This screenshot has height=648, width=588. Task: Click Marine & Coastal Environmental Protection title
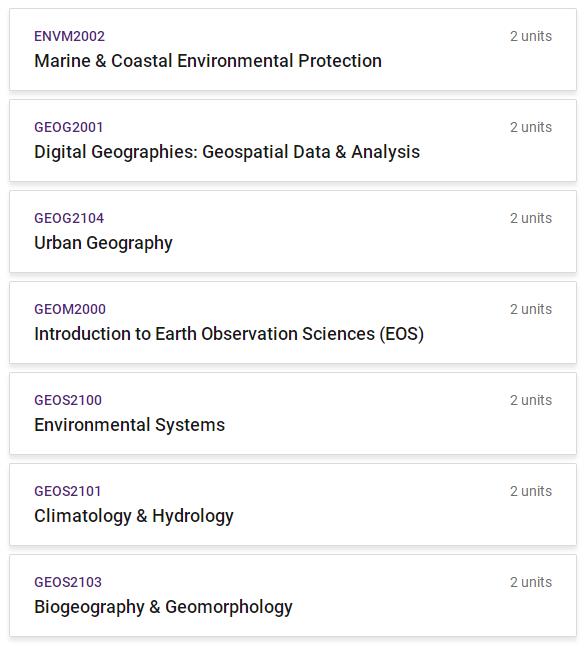point(208,61)
